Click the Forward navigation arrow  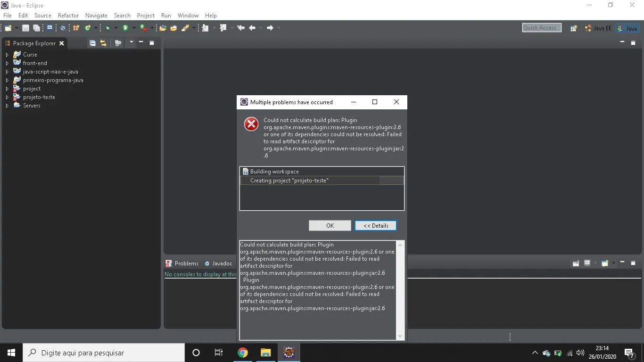pyautogui.click(x=270, y=28)
